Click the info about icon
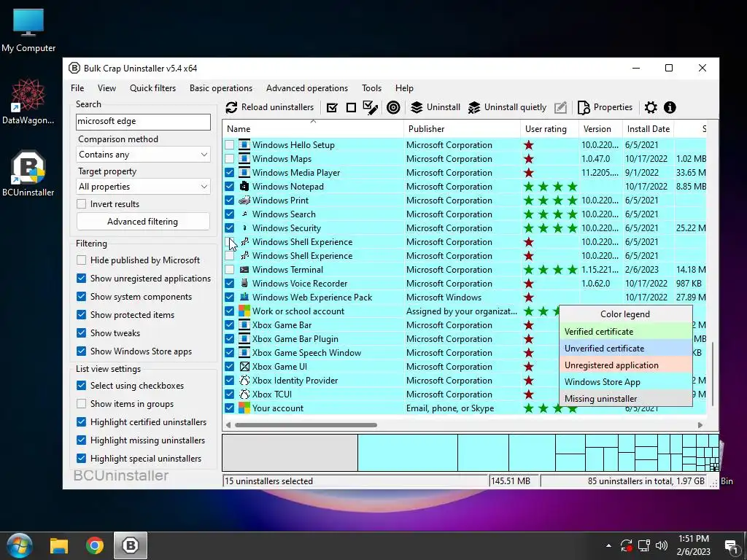Screen dimensions: 747x560 click(x=670, y=108)
